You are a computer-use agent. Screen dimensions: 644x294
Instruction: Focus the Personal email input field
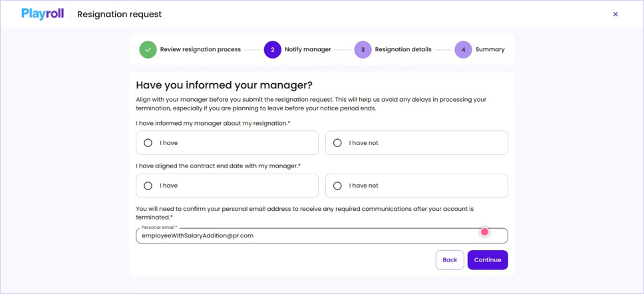coord(322,235)
